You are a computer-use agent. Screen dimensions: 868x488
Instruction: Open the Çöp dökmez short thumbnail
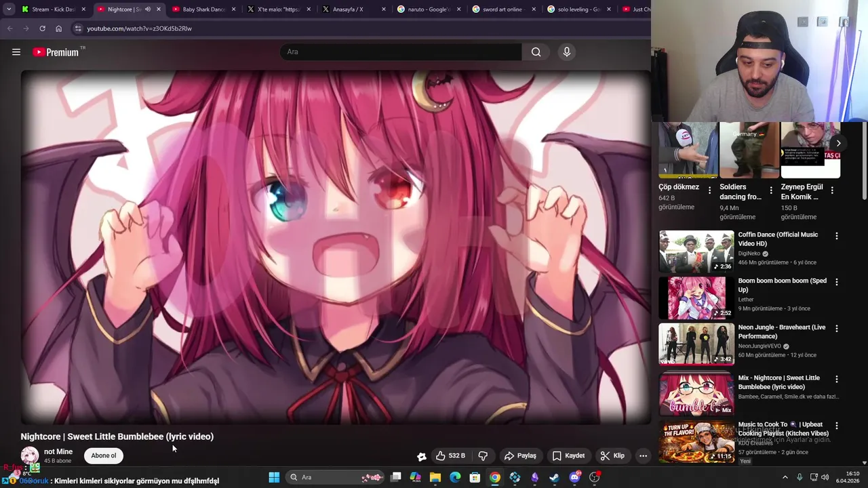click(x=688, y=150)
